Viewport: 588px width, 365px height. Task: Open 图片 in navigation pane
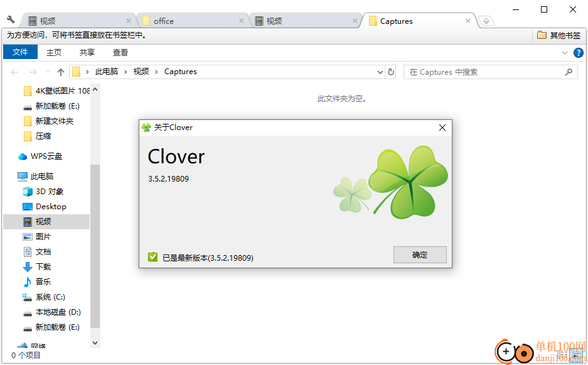tap(37, 237)
